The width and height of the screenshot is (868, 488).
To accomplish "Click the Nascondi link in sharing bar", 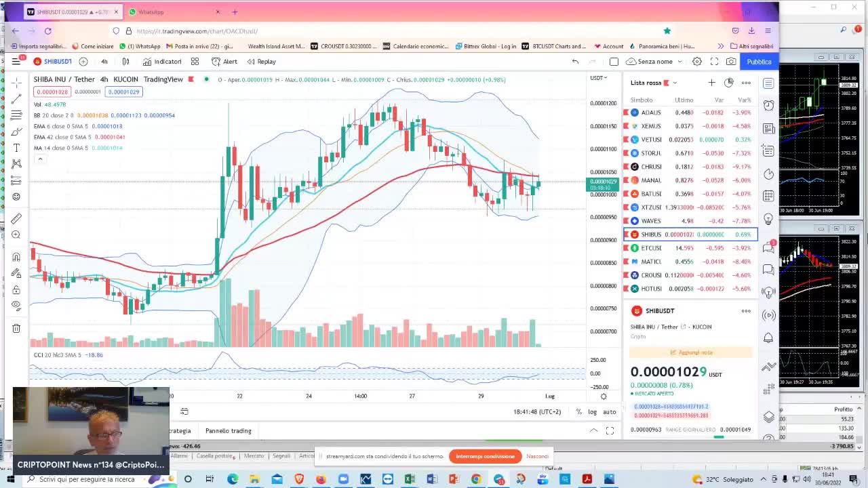I will (537, 456).
